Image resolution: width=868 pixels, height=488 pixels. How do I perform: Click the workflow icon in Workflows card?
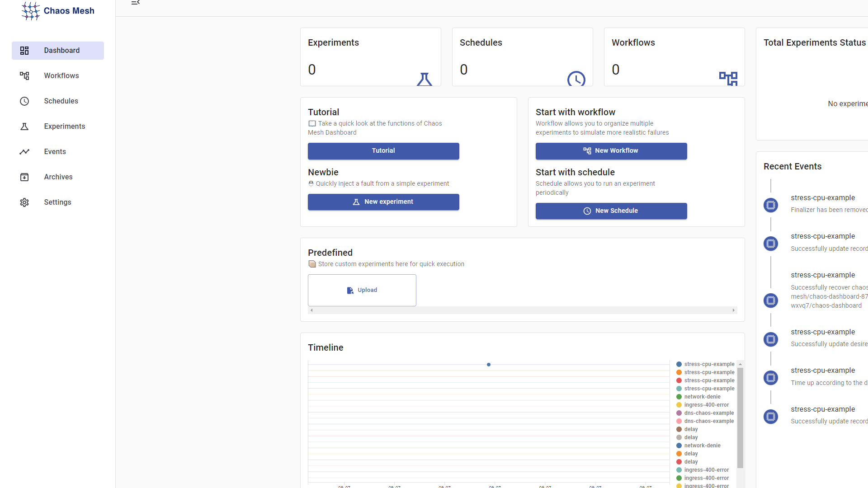click(728, 78)
